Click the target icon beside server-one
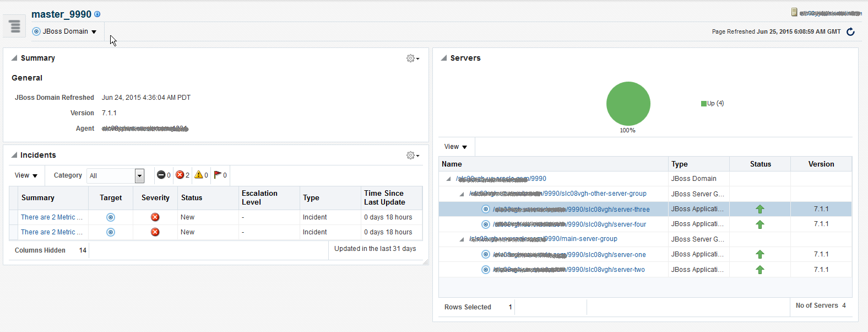The width and height of the screenshot is (868, 332). 486,254
